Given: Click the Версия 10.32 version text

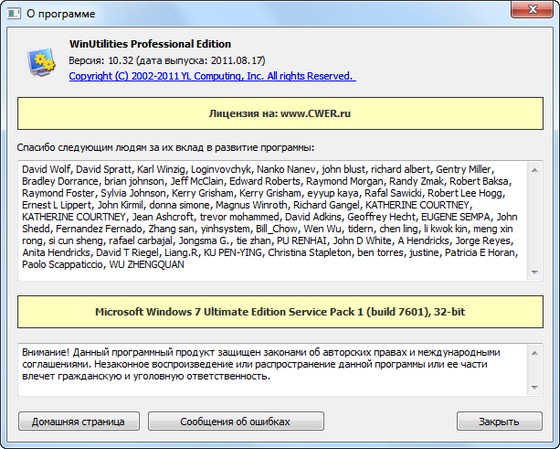Looking at the screenshot, I should 167,60.
